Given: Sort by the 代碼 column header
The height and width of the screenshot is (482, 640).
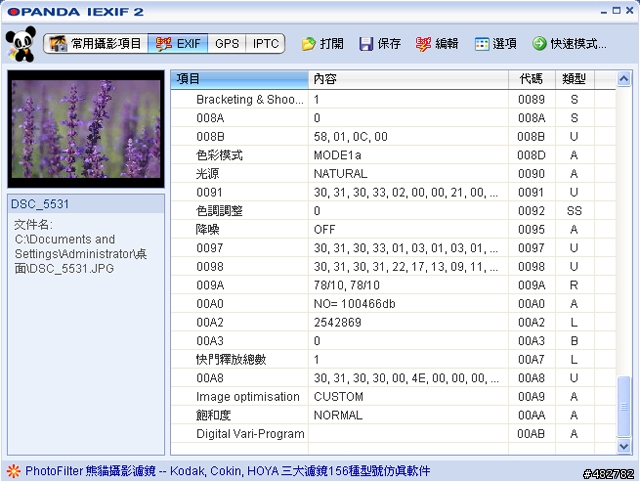Looking at the screenshot, I should pyautogui.click(x=531, y=79).
